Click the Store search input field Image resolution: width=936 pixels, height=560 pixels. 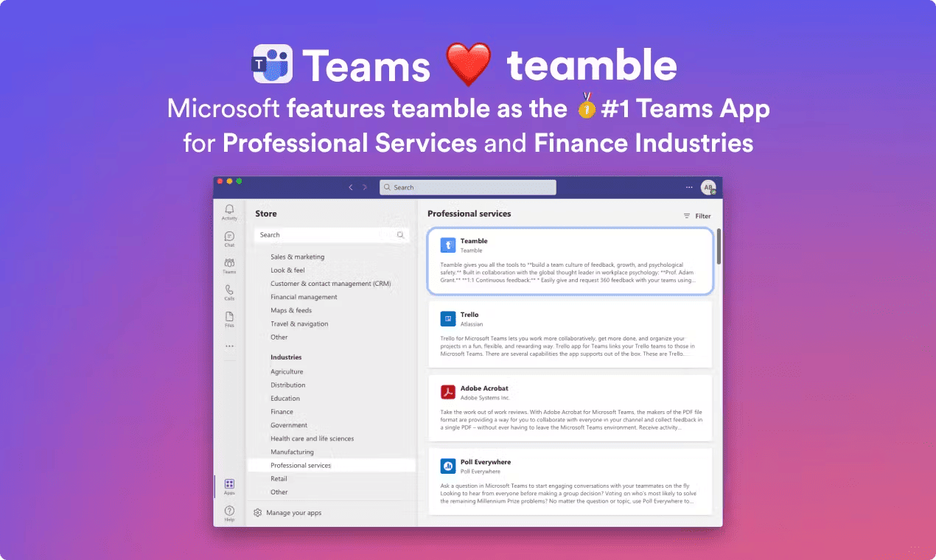324,235
